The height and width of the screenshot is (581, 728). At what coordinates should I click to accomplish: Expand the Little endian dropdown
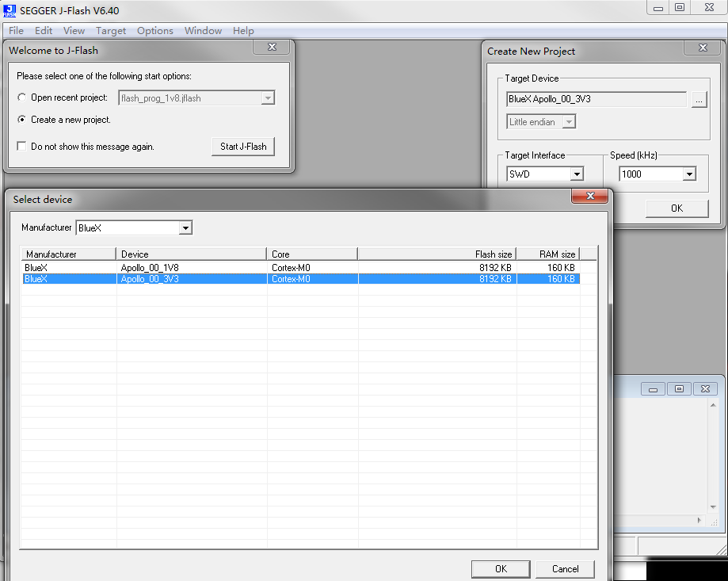[569, 122]
